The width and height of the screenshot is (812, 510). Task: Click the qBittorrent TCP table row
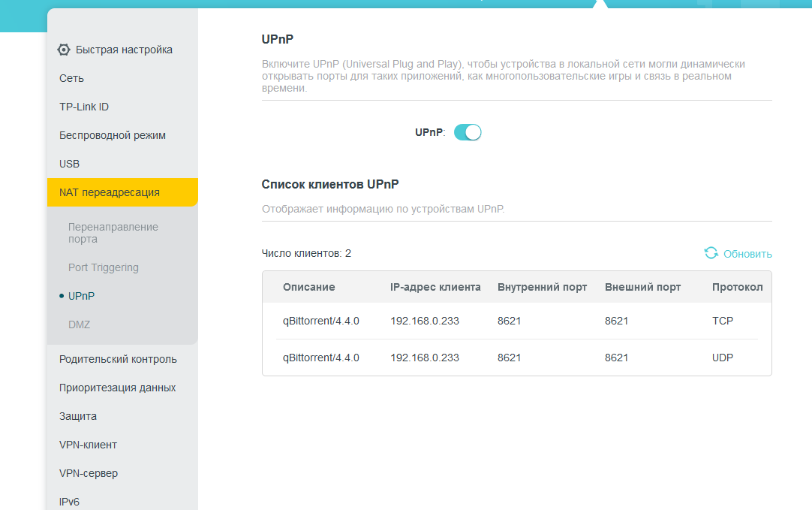click(516, 321)
